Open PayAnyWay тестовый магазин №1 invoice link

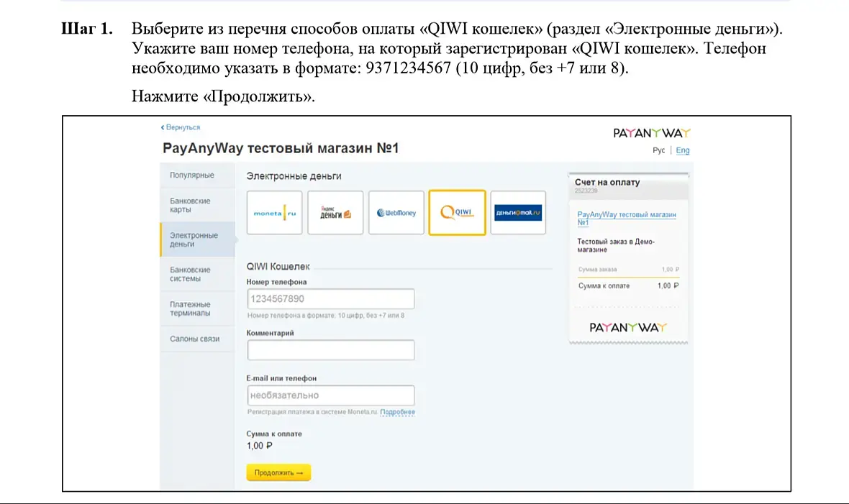click(627, 218)
